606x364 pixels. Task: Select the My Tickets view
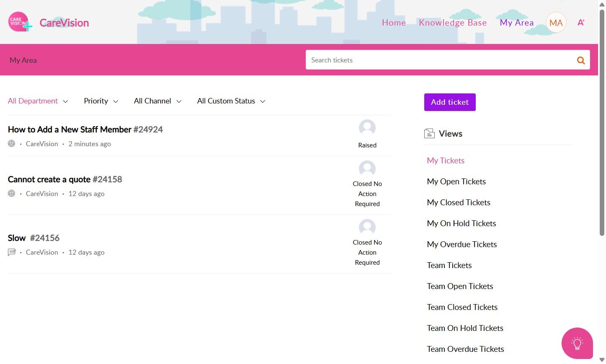pos(446,160)
